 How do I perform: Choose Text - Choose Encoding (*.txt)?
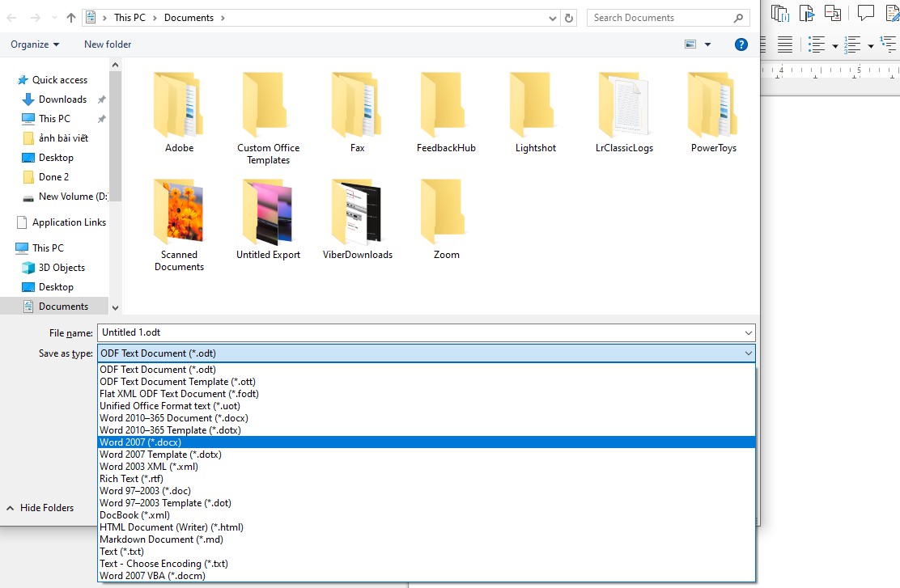point(427,564)
